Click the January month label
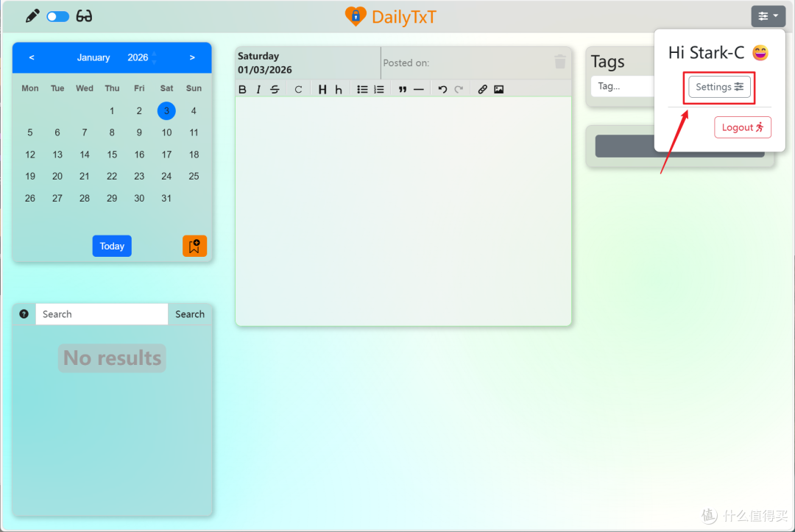 (93, 57)
